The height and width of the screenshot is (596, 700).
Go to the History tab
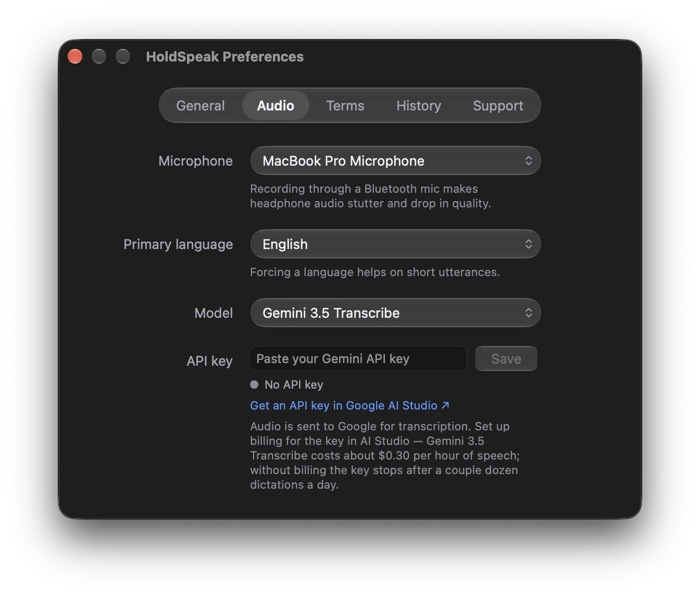point(419,106)
